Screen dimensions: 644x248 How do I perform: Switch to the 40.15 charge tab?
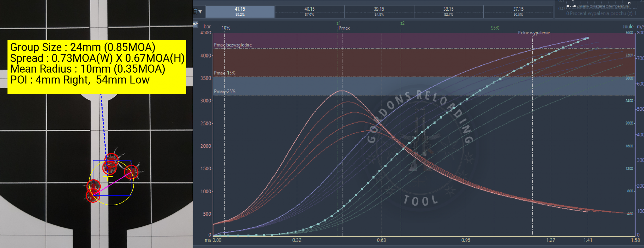tap(309, 11)
